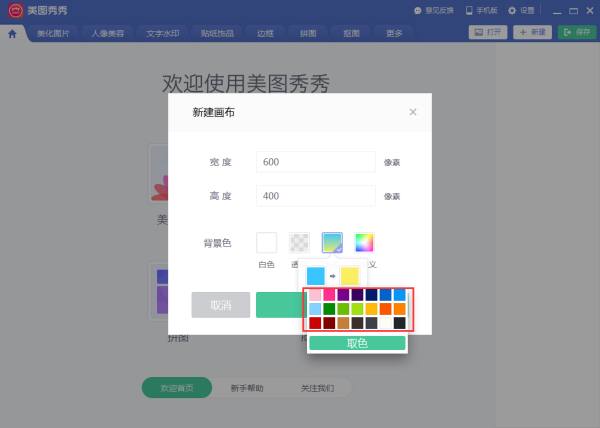
Task: Pick the dark brown palette swatch
Action: click(x=357, y=323)
